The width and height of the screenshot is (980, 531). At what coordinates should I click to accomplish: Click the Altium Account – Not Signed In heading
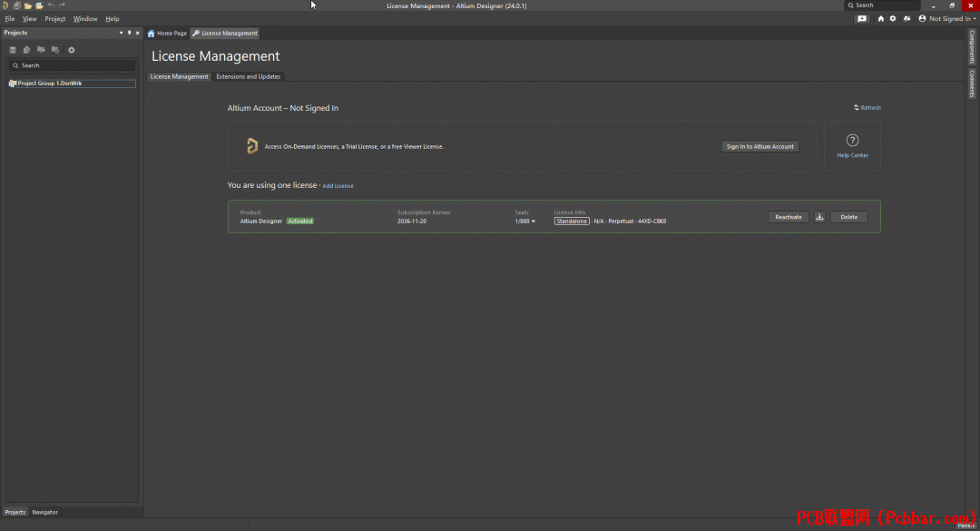tap(282, 108)
